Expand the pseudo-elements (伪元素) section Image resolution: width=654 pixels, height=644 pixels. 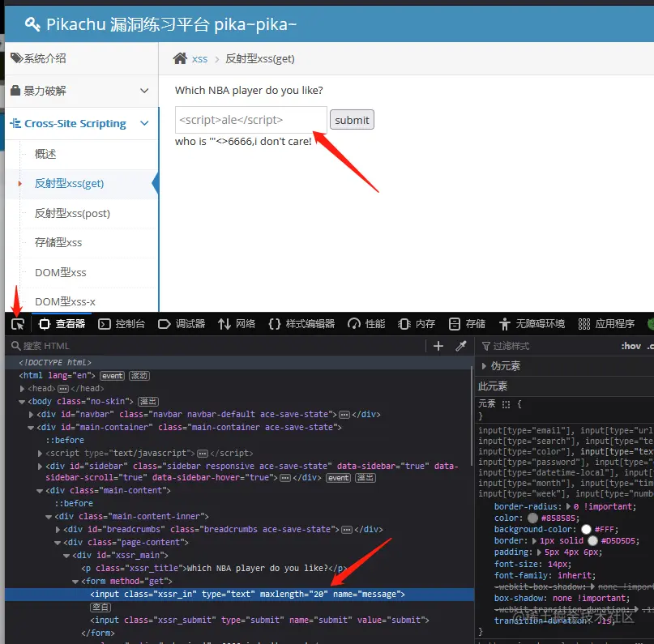(484, 366)
